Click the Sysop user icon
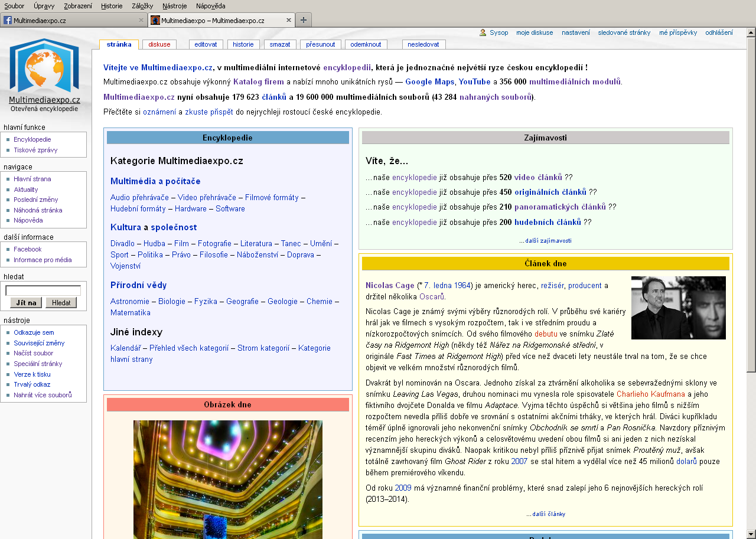756x539 pixels. (483, 33)
